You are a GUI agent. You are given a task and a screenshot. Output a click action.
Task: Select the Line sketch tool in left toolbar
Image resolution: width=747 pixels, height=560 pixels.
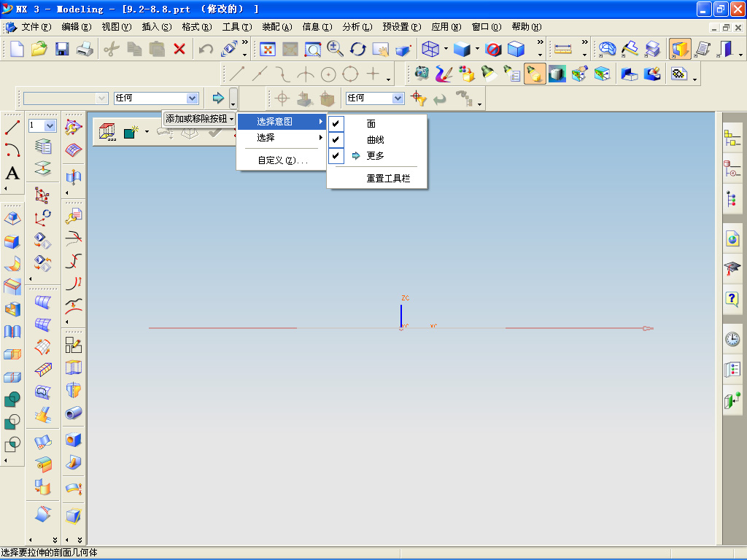coord(12,127)
